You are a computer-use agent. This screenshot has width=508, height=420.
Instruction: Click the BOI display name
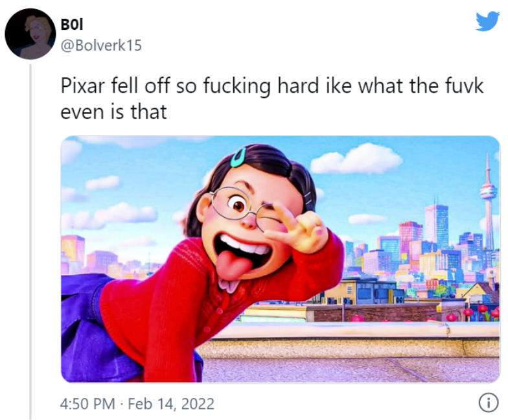coord(72,24)
